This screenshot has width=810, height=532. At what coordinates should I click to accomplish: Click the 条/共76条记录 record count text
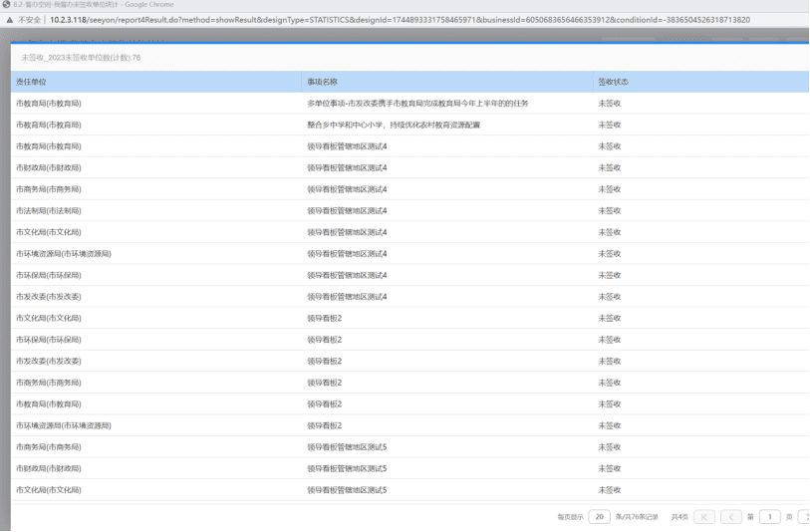coord(637,517)
